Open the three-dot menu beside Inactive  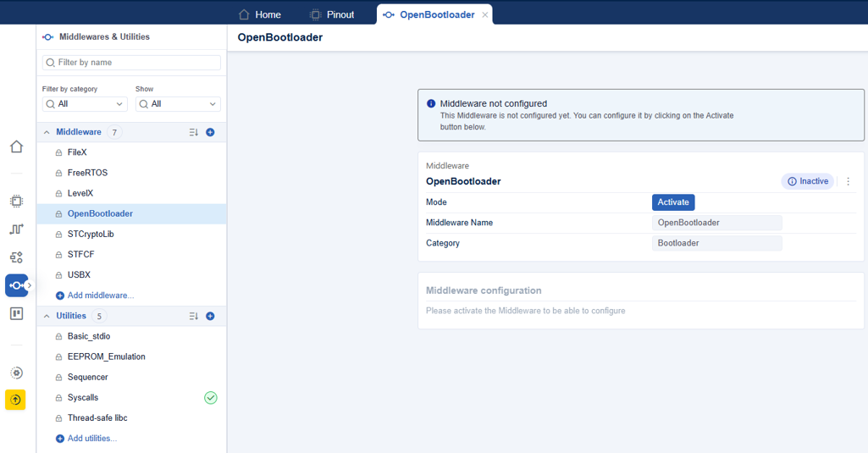point(848,182)
